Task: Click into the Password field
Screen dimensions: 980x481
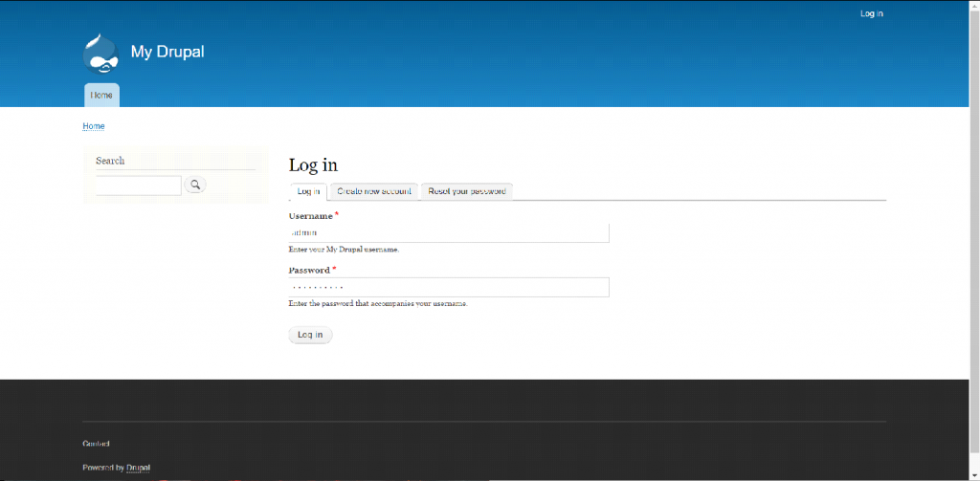Action: click(x=449, y=287)
